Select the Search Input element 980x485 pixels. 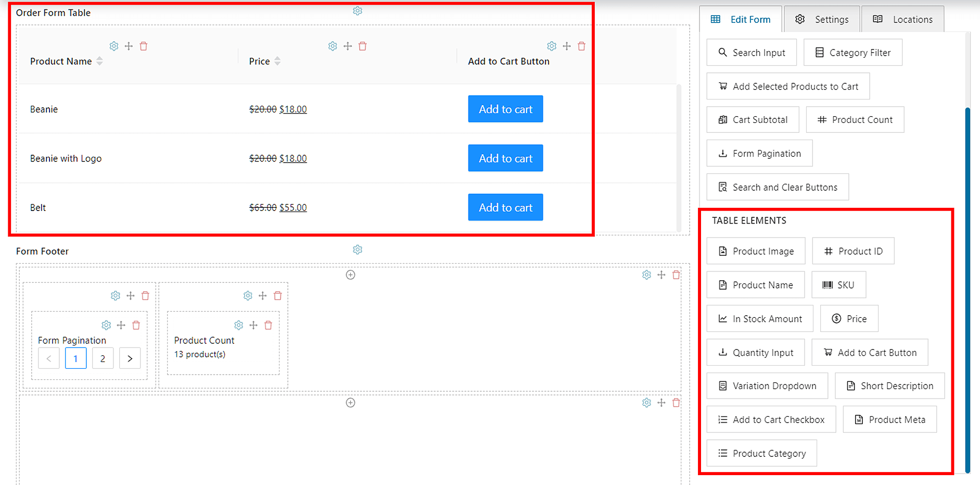tap(752, 53)
